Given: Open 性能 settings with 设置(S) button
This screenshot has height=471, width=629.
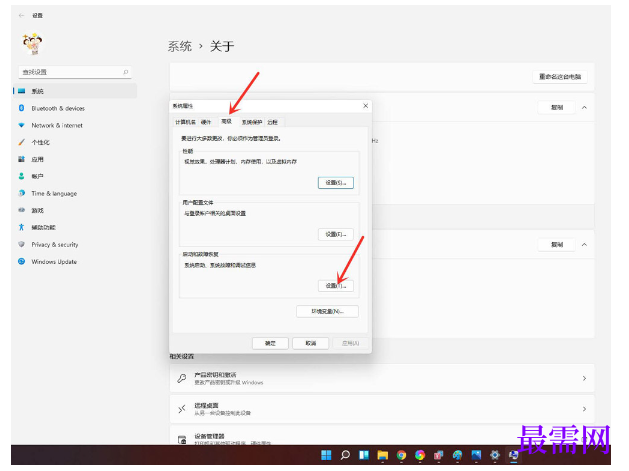Looking at the screenshot, I should tap(336, 183).
